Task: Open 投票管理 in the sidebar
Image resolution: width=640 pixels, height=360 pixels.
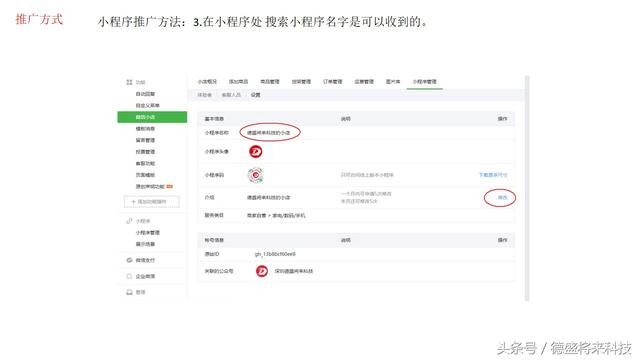Action: pos(145,151)
